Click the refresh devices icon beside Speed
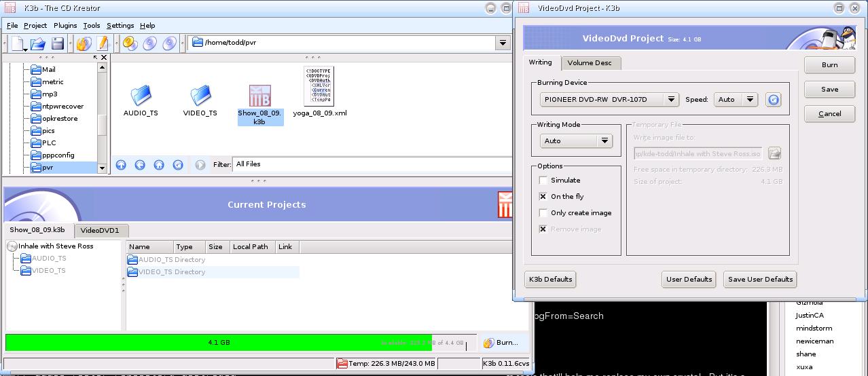The image size is (868, 376). coord(773,99)
